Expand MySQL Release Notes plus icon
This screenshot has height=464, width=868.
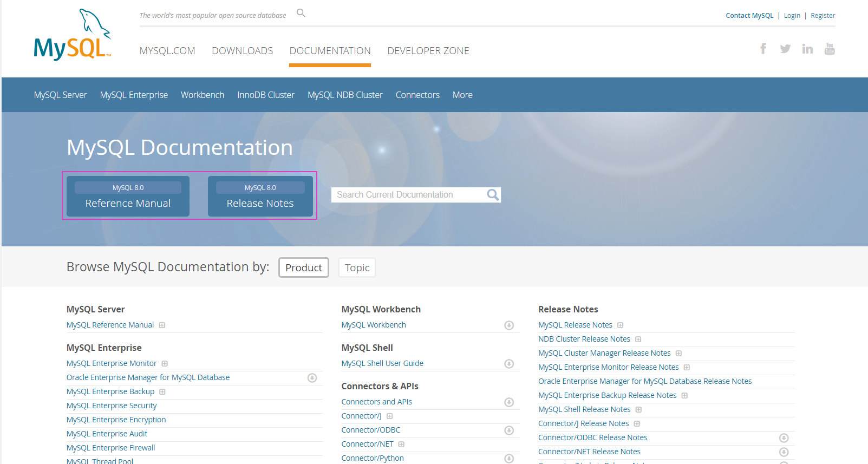[x=621, y=325]
